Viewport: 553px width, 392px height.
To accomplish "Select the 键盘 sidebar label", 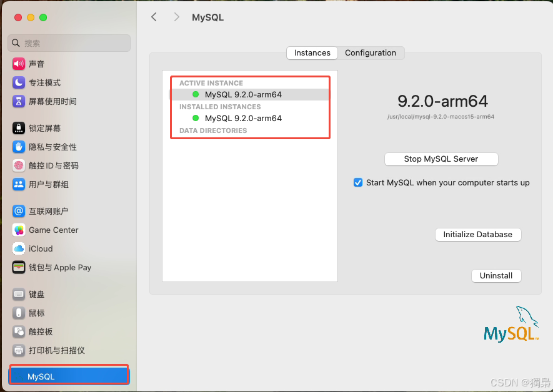I will (37, 294).
